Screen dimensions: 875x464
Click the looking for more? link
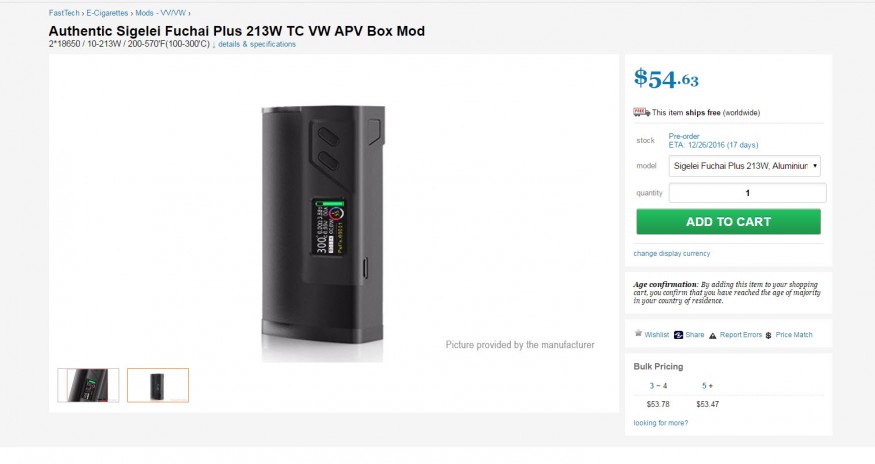pyautogui.click(x=660, y=423)
